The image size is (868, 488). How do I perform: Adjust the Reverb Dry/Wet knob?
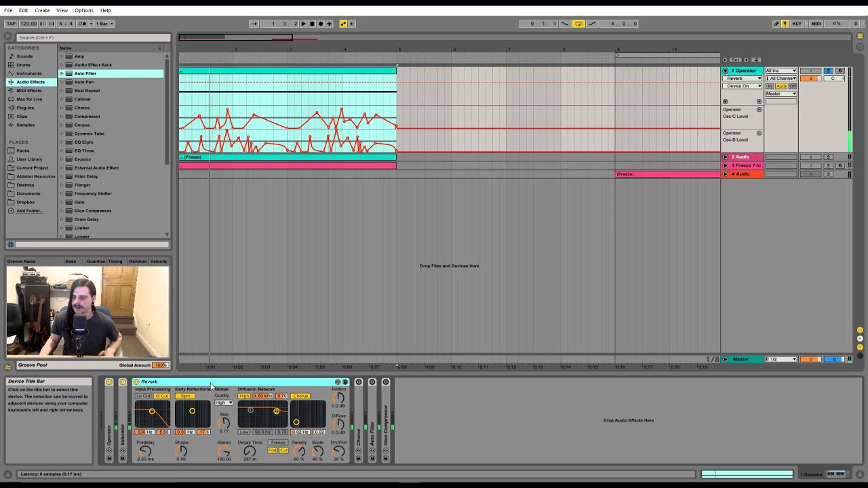tap(338, 451)
